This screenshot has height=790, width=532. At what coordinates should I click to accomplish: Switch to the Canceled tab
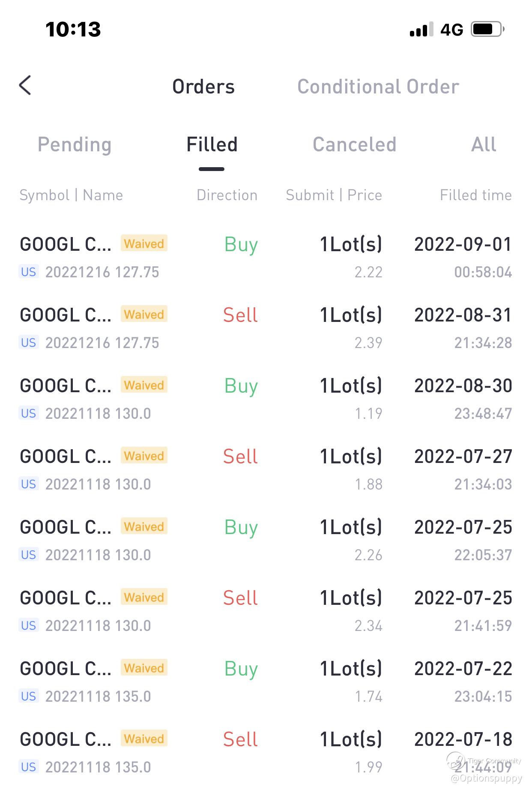pos(354,144)
